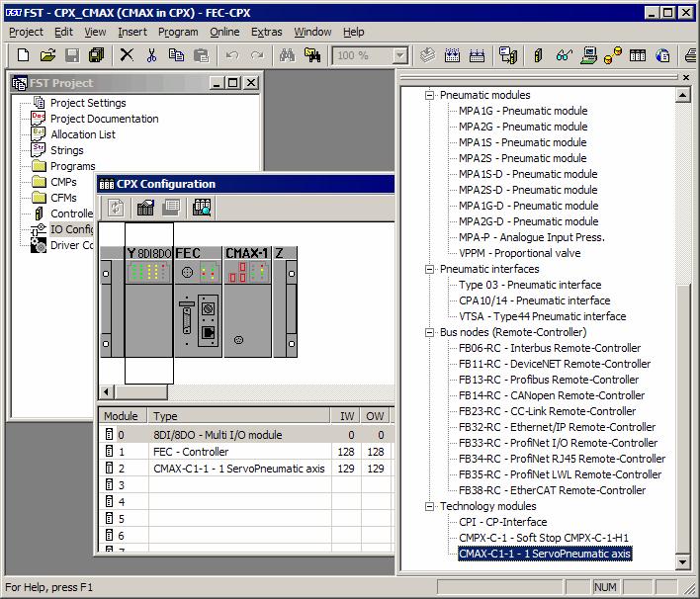Click the Paste clipboard toolbar icon
700x599 pixels.
coord(201,55)
